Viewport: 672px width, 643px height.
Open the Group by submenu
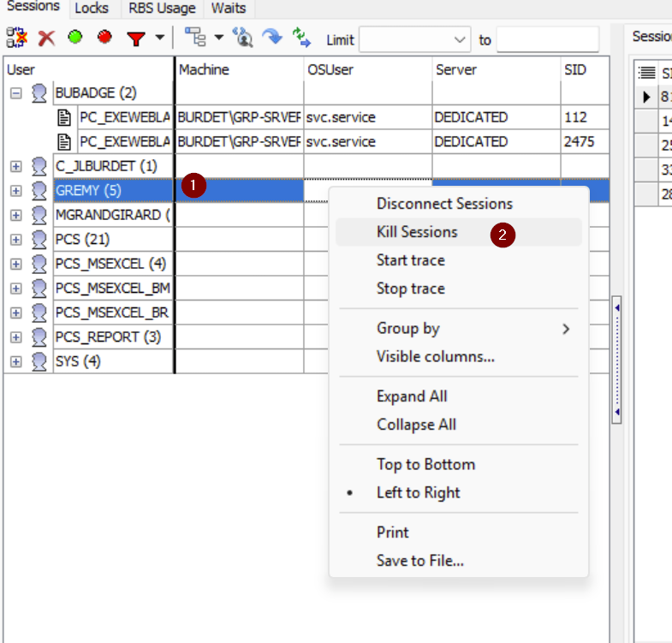click(459, 329)
